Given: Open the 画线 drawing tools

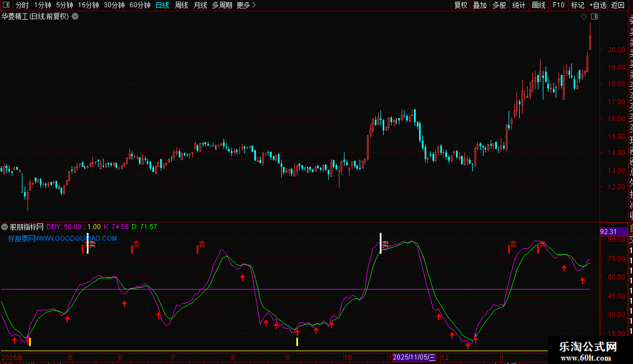Looking at the screenshot, I should coord(538,5).
